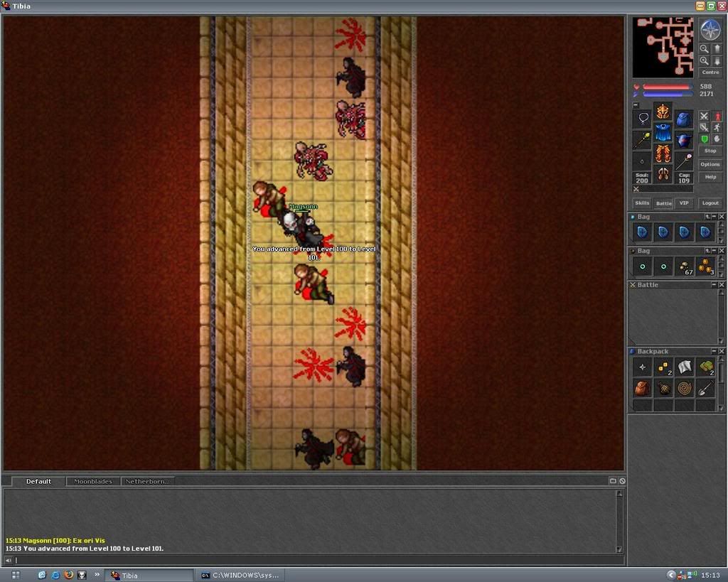Toggle chase opponent running figure
728x582 pixels.
pos(717,127)
